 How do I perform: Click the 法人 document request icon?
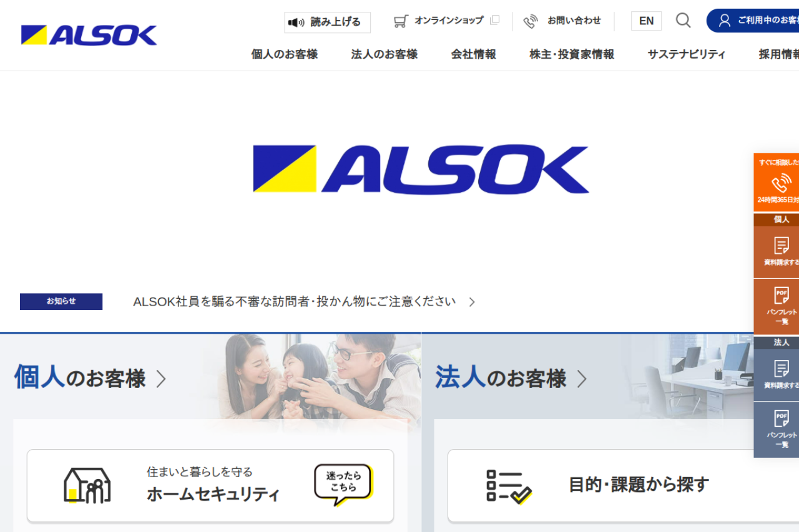point(782,369)
